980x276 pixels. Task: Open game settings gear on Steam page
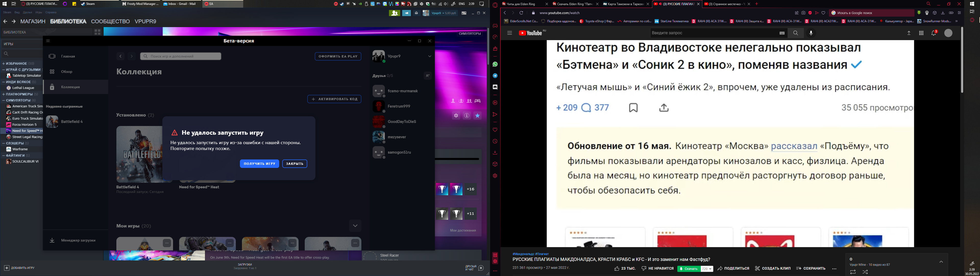click(x=456, y=116)
